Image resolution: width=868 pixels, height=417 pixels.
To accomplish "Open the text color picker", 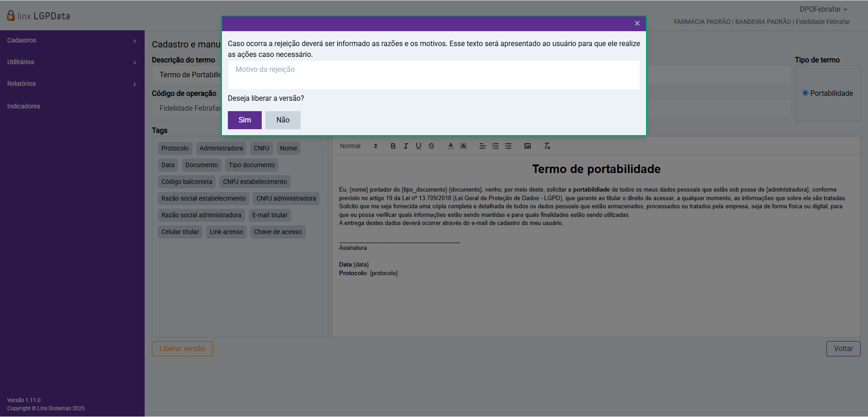I will (451, 146).
